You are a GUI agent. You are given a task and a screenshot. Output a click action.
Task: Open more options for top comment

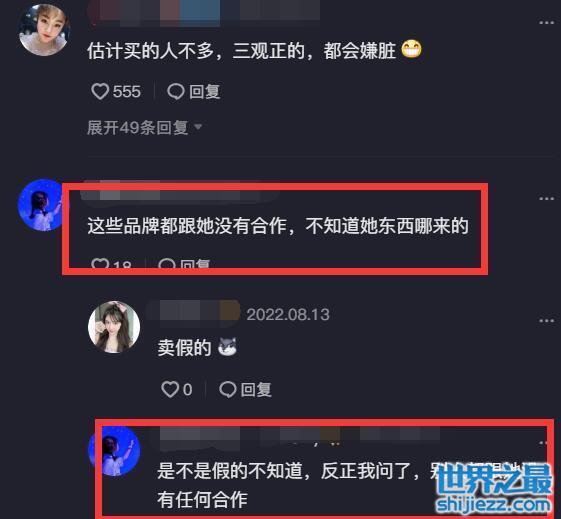(546, 23)
